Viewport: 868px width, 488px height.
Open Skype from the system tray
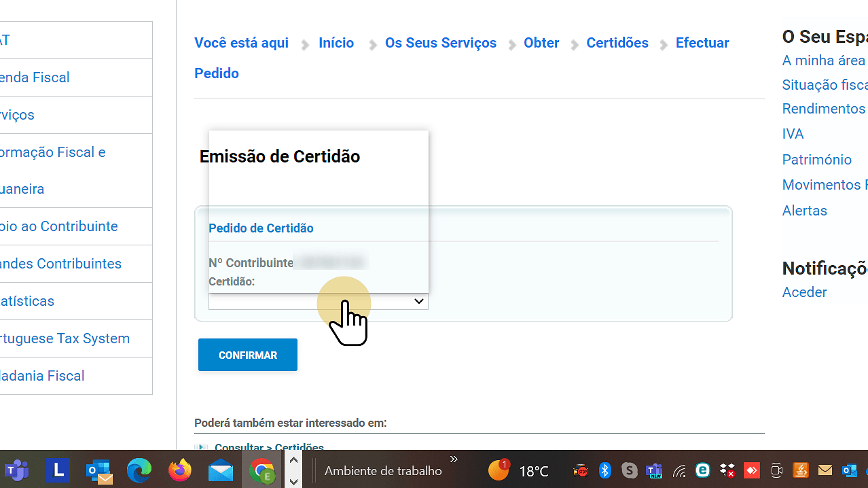pyautogui.click(x=629, y=470)
